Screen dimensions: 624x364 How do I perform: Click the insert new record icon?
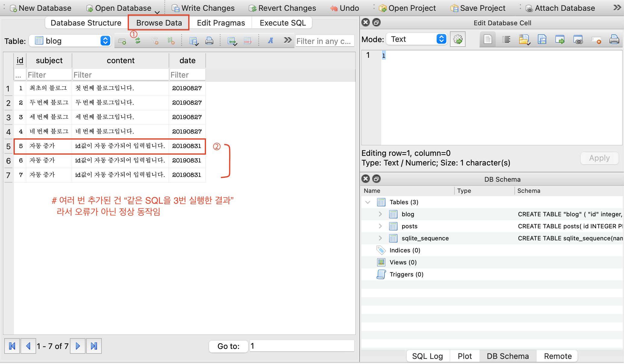122,41
